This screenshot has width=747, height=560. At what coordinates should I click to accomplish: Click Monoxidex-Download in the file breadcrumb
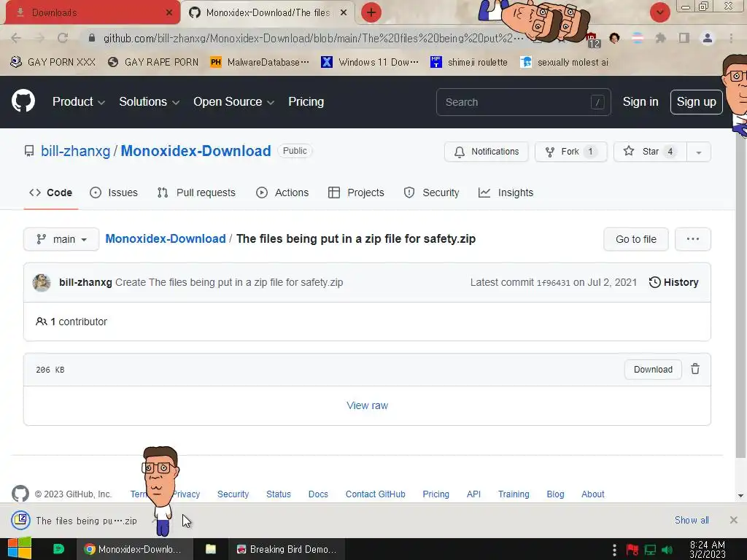166,239
